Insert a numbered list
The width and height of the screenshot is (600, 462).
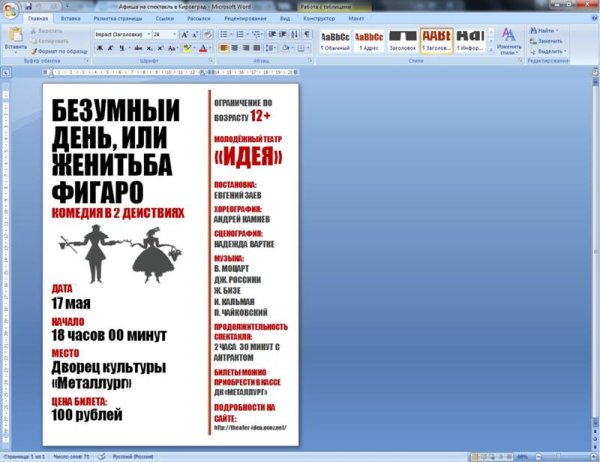pyautogui.click(x=240, y=34)
